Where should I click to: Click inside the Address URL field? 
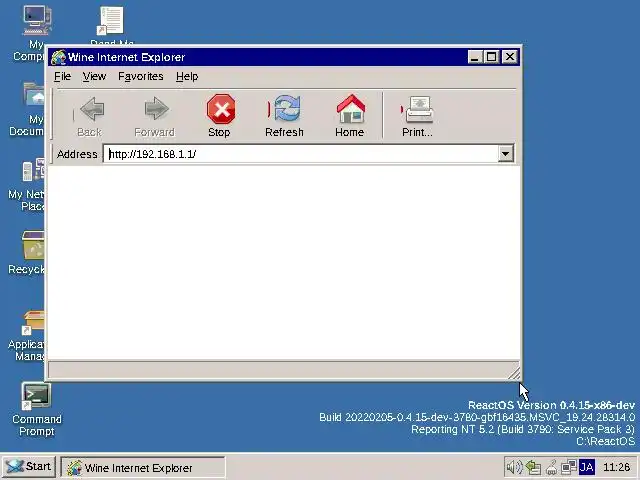301,154
